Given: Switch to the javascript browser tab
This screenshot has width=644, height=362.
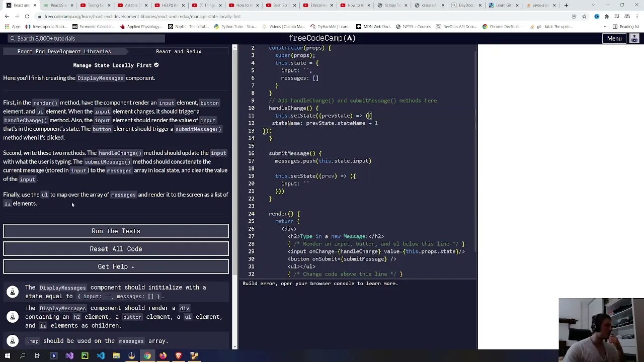Looking at the screenshot, I should tap(541, 5).
